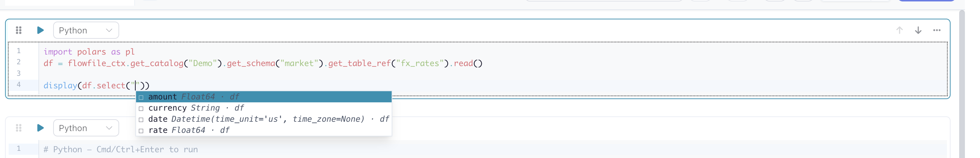Open the first cell more options menu
The width and height of the screenshot is (980, 158).
[937, 30]
